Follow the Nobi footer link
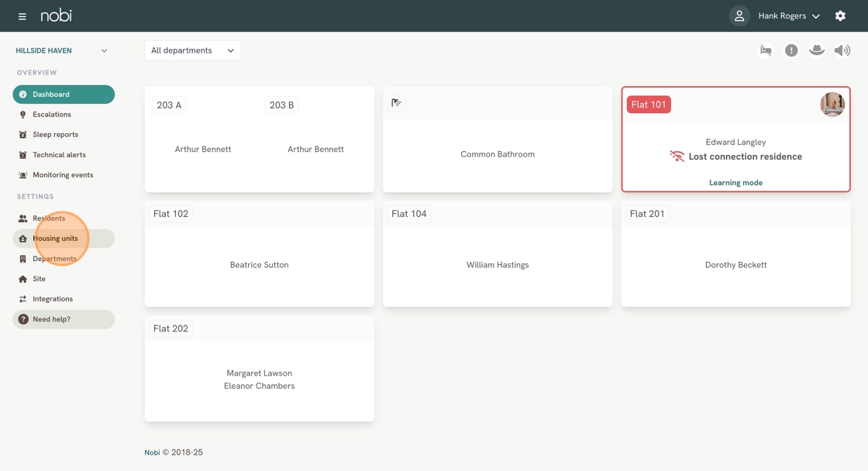This screenshot has width=868, height=471. click(x=152, y=452)
